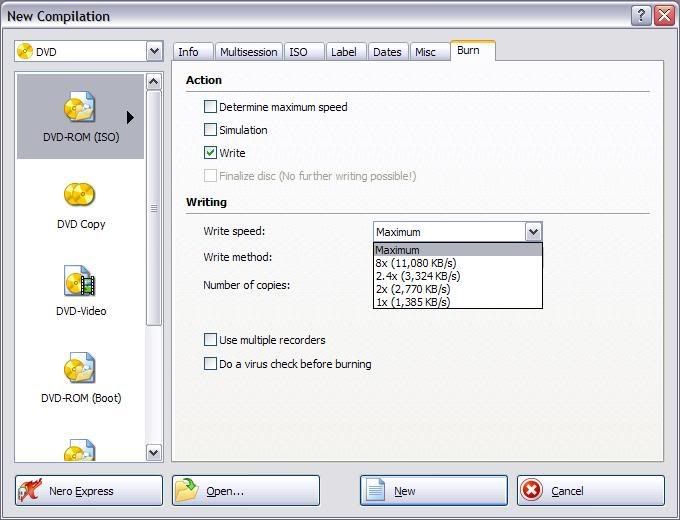Click the DVD disc icon in media type combo
Screen dimensions: 680x520
(x=25, y=52)
